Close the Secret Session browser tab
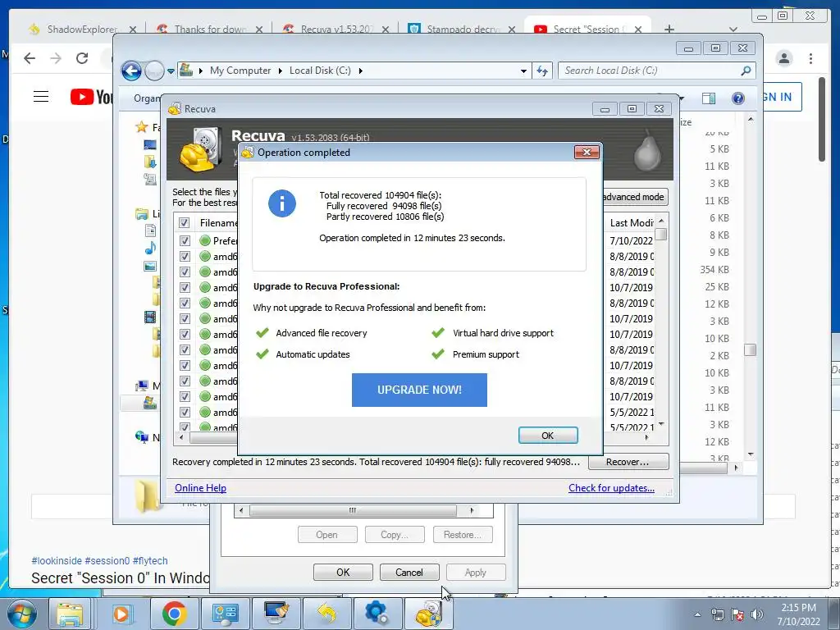This screenshot has height=630, width=840. (638, 30)
